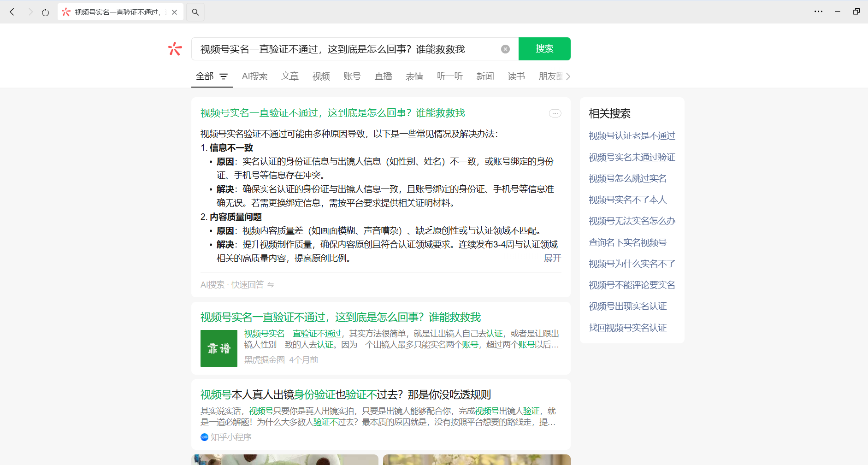The height and width of the screenshot is (465, 868).
Task: Switch to the 账号 tab
Action: coord(352,76)
